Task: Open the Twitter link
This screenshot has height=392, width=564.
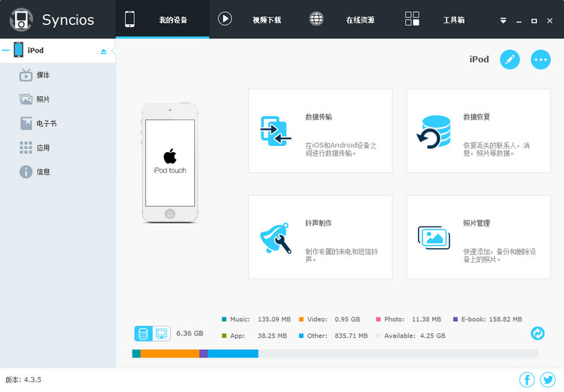Action: 548,380
